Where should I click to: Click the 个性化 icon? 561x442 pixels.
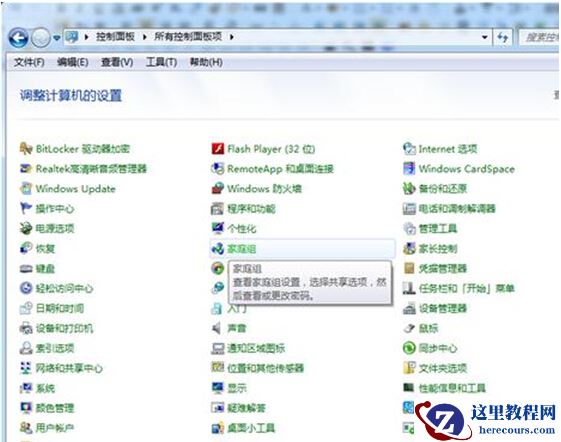(218, 228)
